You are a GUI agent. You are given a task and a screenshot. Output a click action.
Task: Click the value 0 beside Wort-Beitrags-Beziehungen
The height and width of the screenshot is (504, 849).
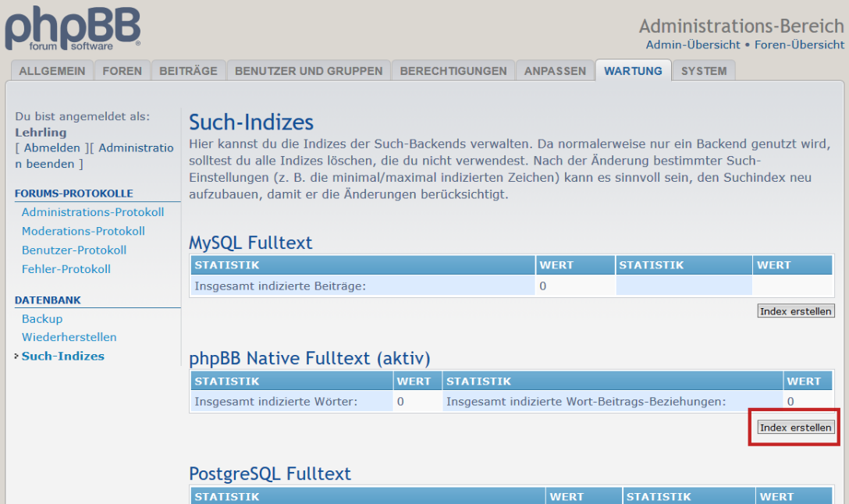[790, 402]
